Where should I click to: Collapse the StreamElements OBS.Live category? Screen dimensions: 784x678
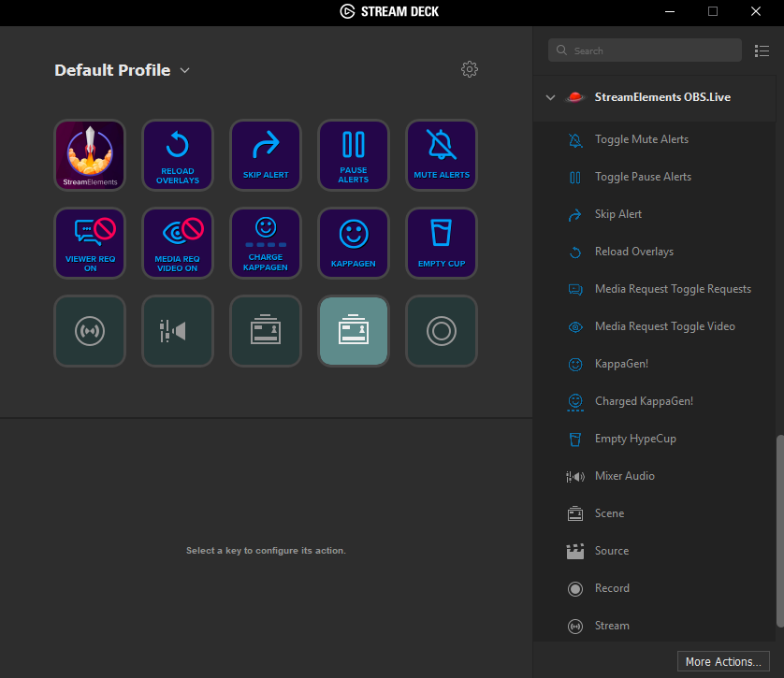tap(550, 97)
